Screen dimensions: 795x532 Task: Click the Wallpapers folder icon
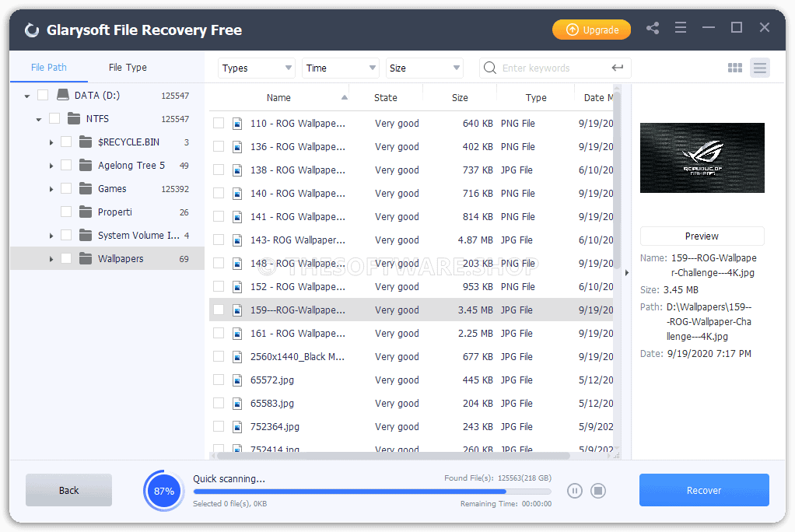[86, 258]
